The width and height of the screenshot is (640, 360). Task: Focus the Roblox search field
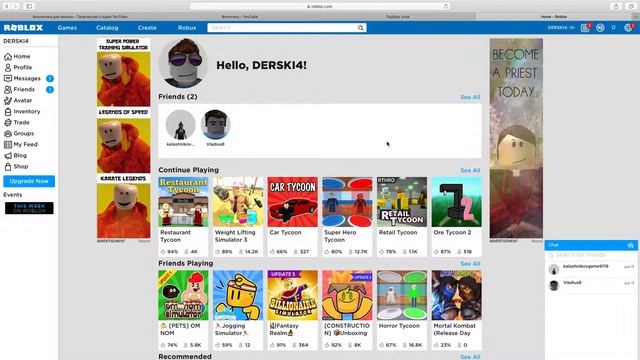(x=282, y=28)
